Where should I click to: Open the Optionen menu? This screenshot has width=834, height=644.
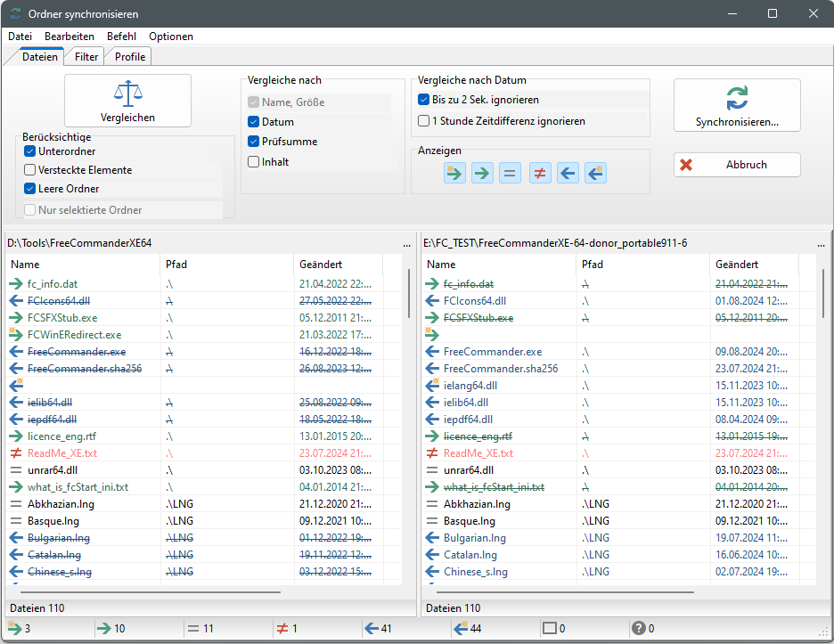171,37
